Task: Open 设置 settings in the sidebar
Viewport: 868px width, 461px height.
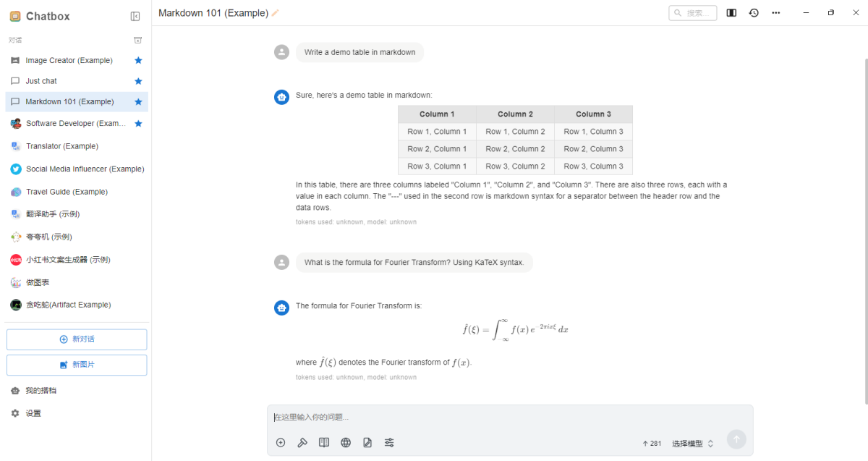Action: coord(33,413)
